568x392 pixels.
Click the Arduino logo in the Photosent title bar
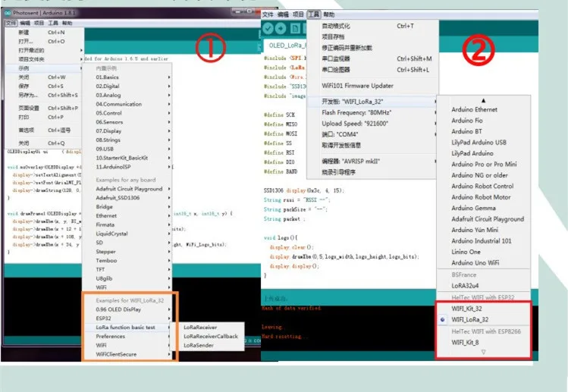pos(8,13)
